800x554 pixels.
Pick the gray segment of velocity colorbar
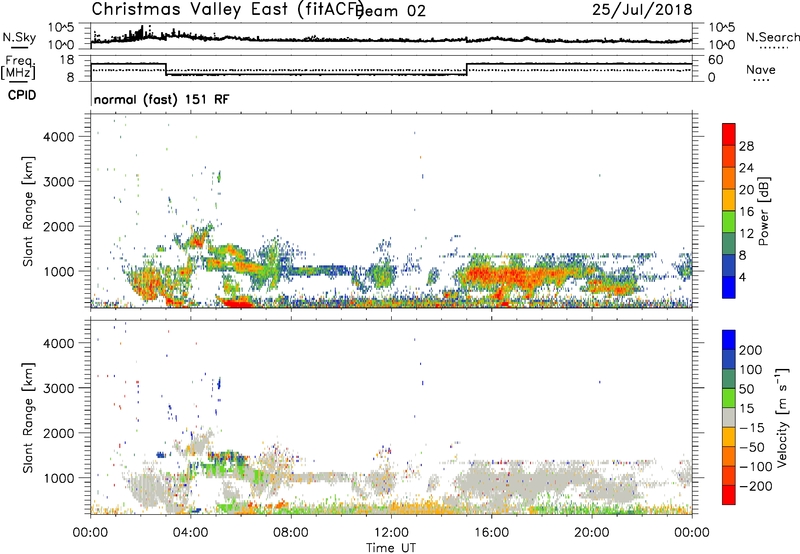[x=729, y=418]
